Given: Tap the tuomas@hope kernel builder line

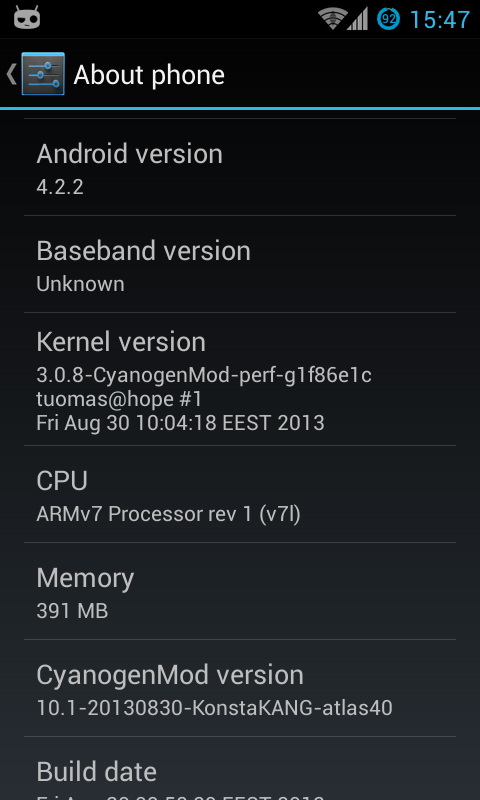Looking at the screenshot, I should (x=119, y=399).
